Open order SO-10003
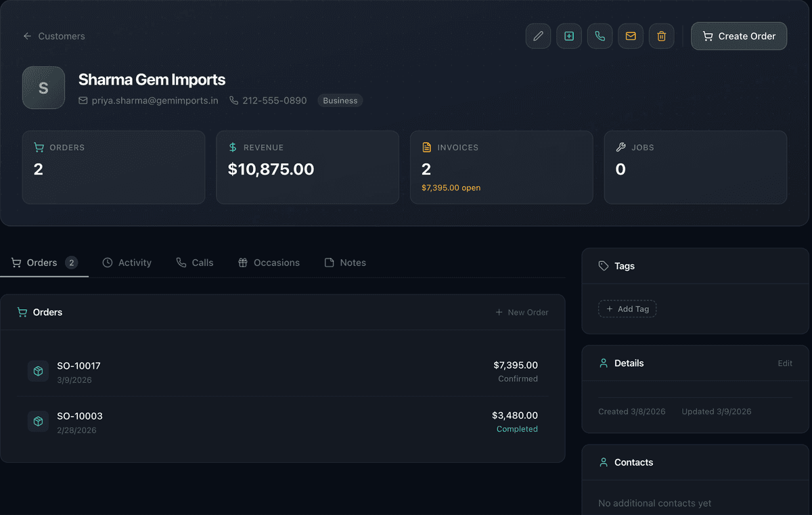Image resolution: width=812 pixels, height=515 pixels. point(283,422)
